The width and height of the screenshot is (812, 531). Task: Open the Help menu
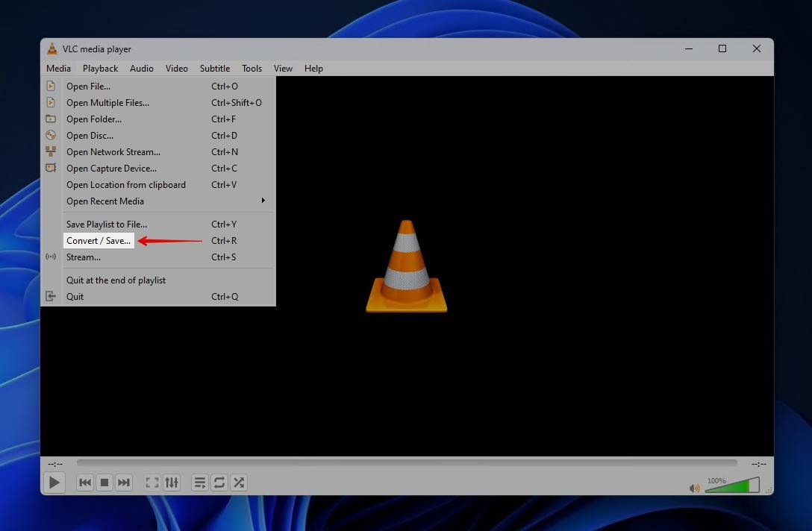313,69
